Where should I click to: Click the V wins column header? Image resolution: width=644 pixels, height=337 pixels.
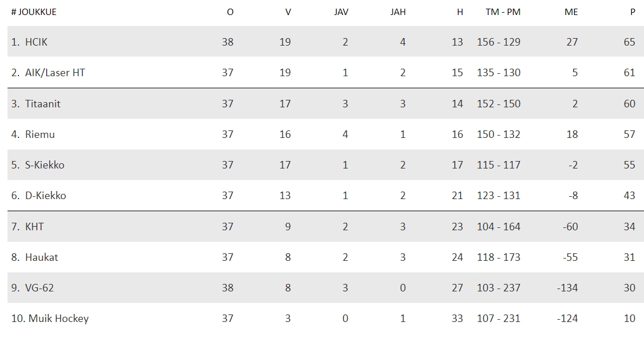[x=288, y=12]
